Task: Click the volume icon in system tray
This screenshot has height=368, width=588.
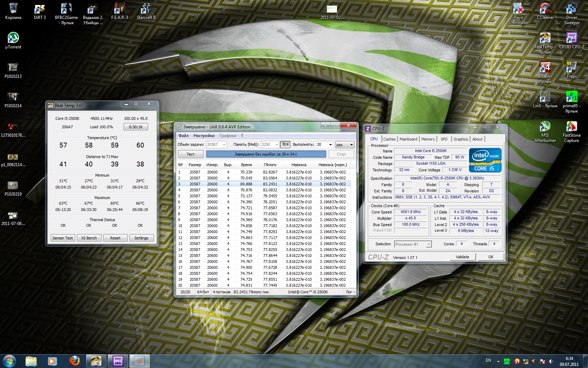Action: pyautogui.click(x=551, y=361)
